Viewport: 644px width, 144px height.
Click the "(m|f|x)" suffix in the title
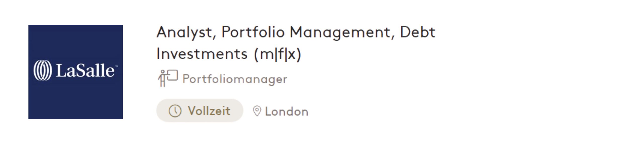[x=277, y=54]
